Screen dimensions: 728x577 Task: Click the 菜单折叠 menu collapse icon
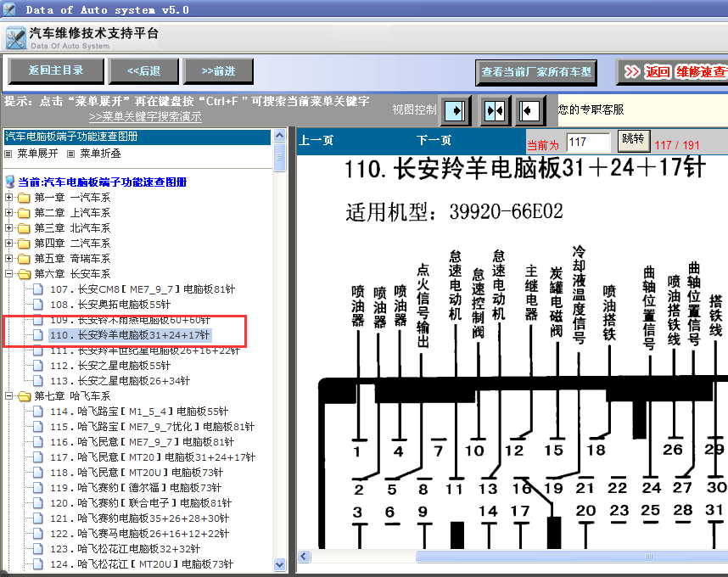click(x=70, y=154)
